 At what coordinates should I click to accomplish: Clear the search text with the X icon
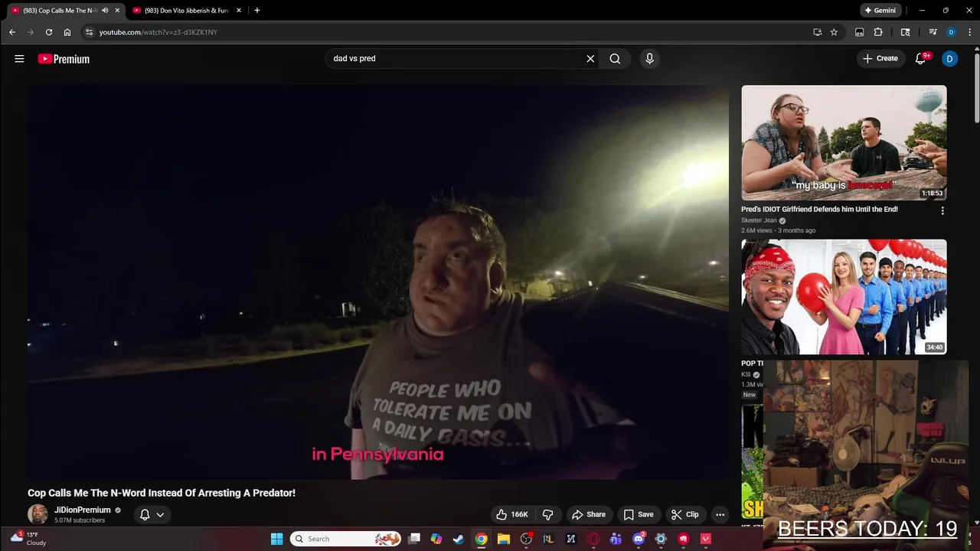pyautogui.click(x=590, y=59)
